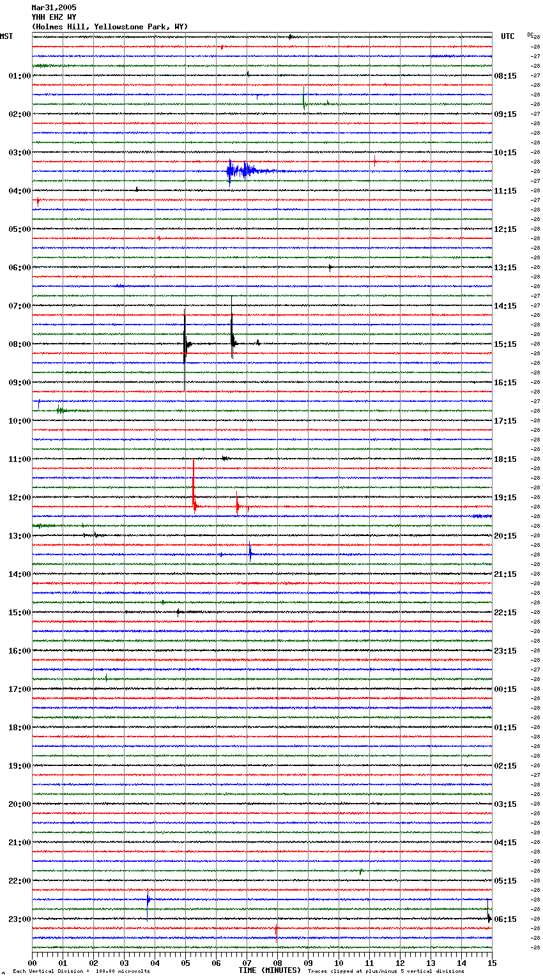Click minute-axis tick label '15'
Screen dimensions: 543x980
point(492,963)
